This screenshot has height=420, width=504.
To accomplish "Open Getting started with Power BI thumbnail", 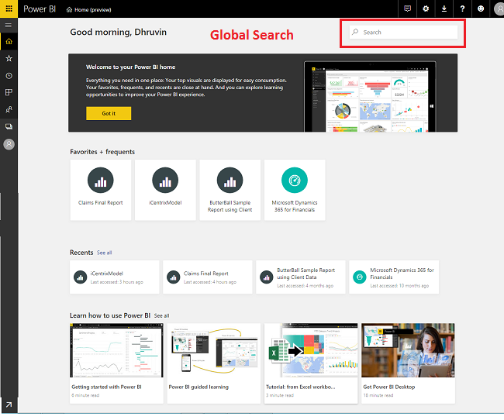I will tap(116, 350).
